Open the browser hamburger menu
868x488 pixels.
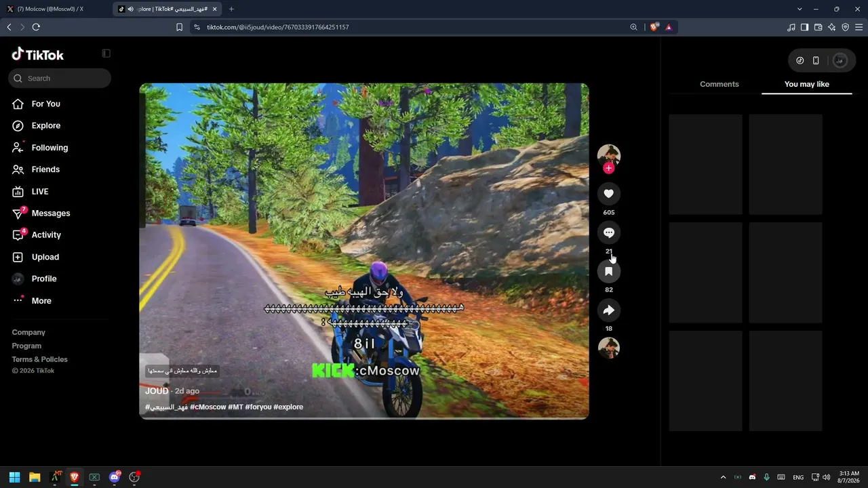coord(859,27)
